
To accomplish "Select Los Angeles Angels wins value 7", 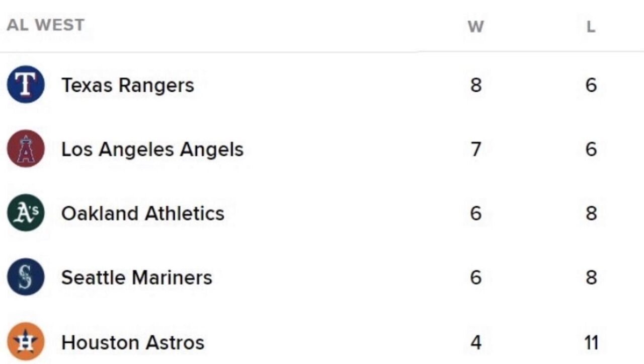I will pyautogui.click(x=476, y=149).
